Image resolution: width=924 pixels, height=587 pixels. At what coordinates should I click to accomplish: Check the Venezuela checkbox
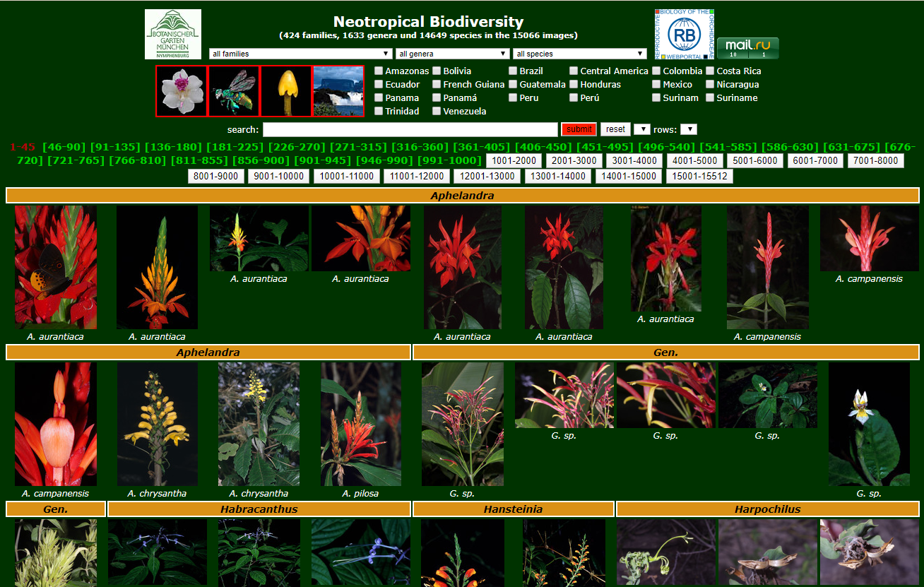(437, 111)
